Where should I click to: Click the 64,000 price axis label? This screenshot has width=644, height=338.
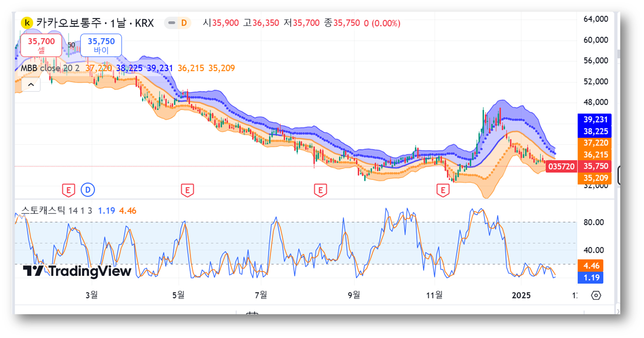click(595, 19)
